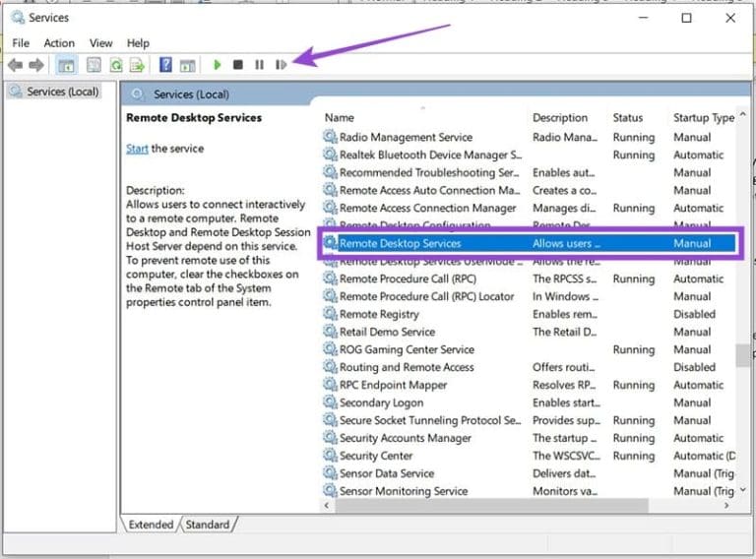Image resolution: width=756 pixels, height=559 pixels.
Task: Click the Services (Local) pane header
Action: click(191, 94)
